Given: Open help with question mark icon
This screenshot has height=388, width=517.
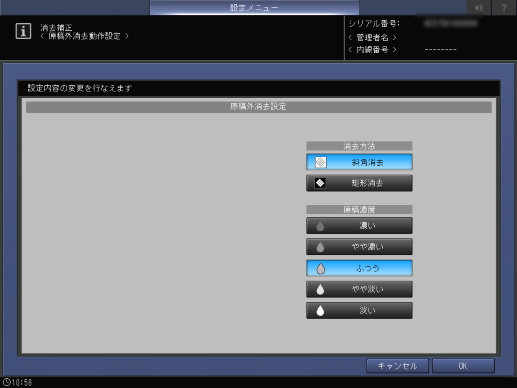Looking at the screenshot, I should click(504, 7).
